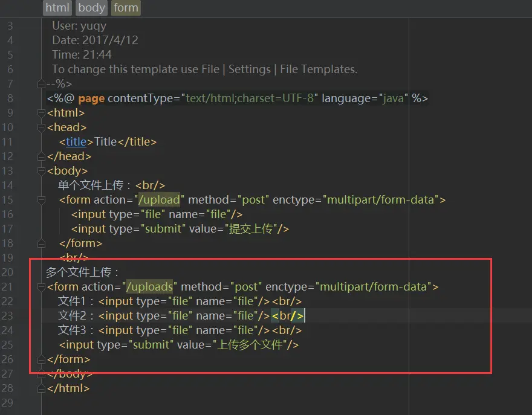Image resolution: width=532 pixels, height=415 pixels.
Task: Click the 'File | Settings | File Templates' comment
Action: 279,69
